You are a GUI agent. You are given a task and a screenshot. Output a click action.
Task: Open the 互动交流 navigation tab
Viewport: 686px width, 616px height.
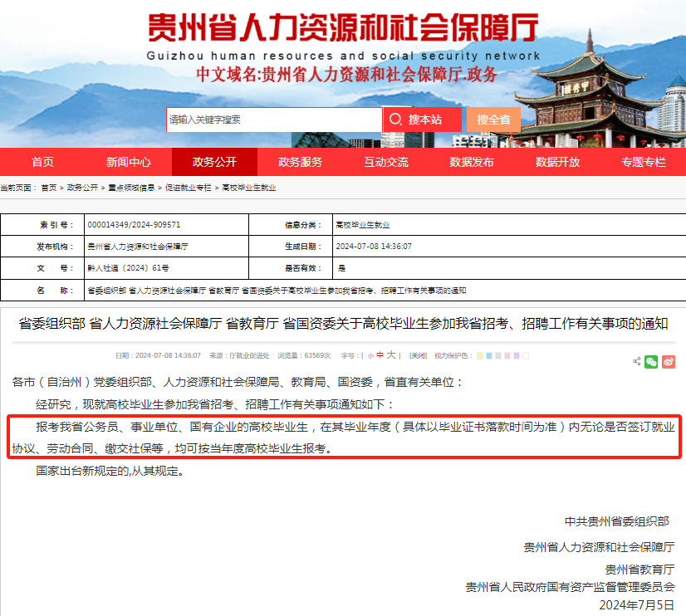click(x=386, y=162)
